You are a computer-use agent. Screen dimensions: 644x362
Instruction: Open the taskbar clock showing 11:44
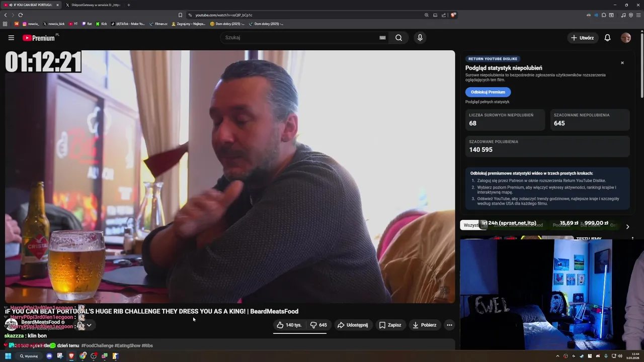tap(633, 356)
